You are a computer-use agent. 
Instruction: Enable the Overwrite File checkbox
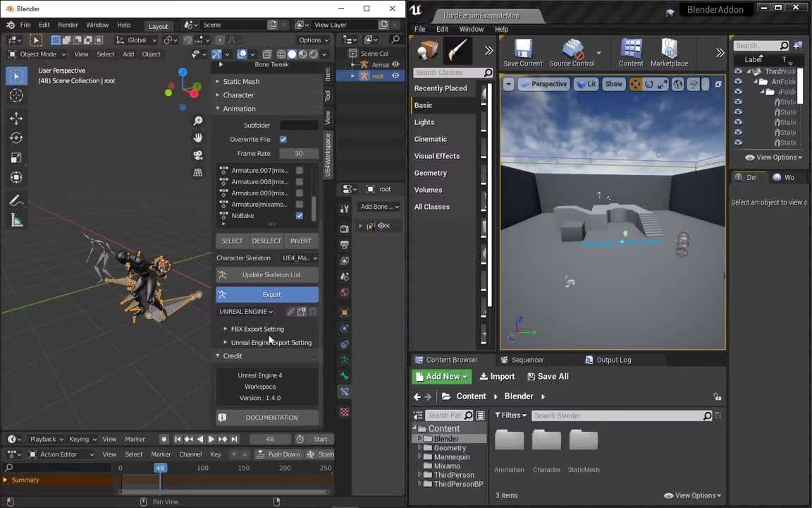click(x=283, y=139)
